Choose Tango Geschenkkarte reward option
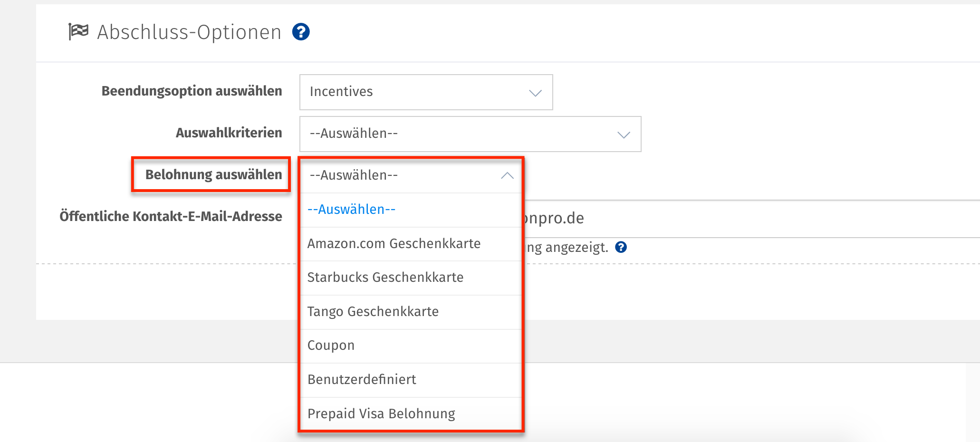The width and height of the screenshot is (980, 442). [x=373, y=312]
